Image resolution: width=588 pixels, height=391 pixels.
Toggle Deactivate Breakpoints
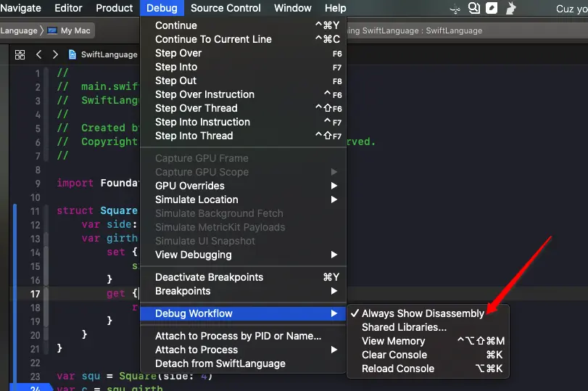(x=209, y=277)
